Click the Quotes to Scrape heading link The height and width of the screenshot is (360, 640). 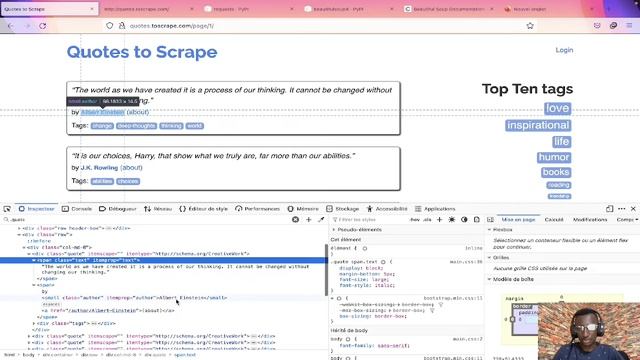142,52
